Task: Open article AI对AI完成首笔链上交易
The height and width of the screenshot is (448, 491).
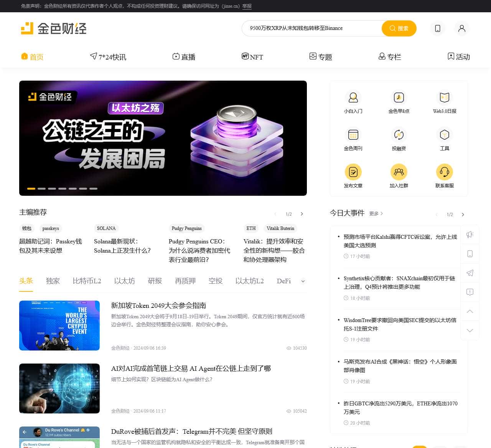Action: (x=191, y=369)
